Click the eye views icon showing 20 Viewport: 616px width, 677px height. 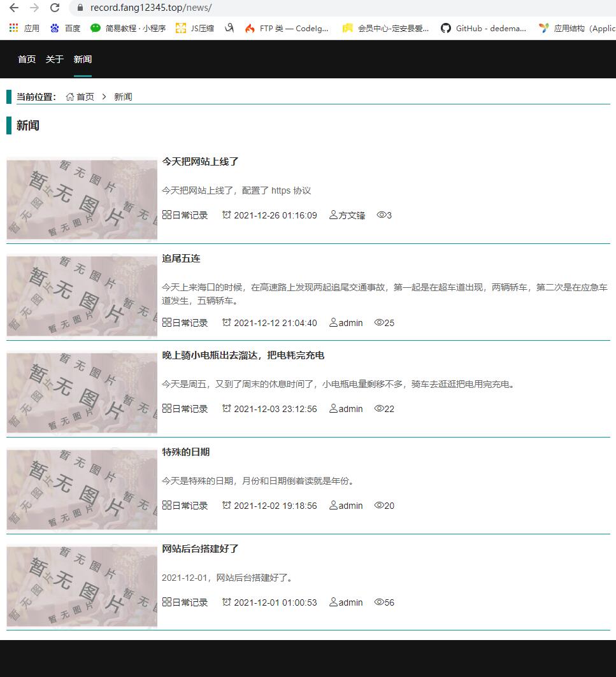(379, 505)
